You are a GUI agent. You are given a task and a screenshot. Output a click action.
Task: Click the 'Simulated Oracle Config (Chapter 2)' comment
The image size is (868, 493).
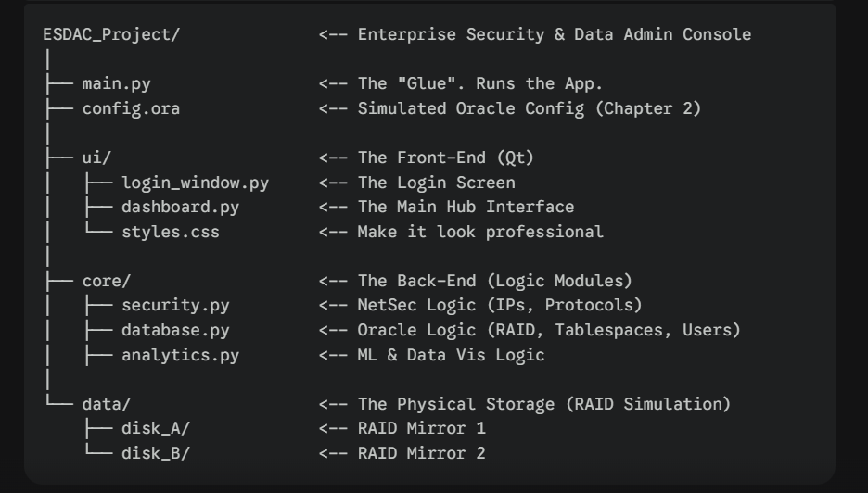tap(530, 109)
